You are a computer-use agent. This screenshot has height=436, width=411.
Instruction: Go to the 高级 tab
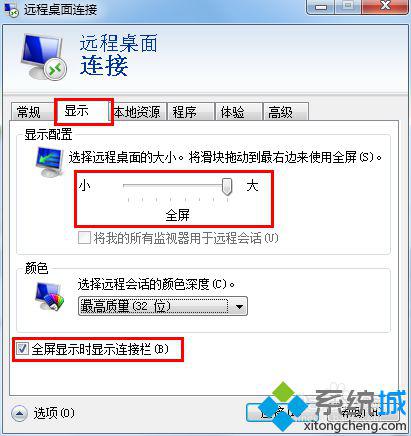point(286,112)
